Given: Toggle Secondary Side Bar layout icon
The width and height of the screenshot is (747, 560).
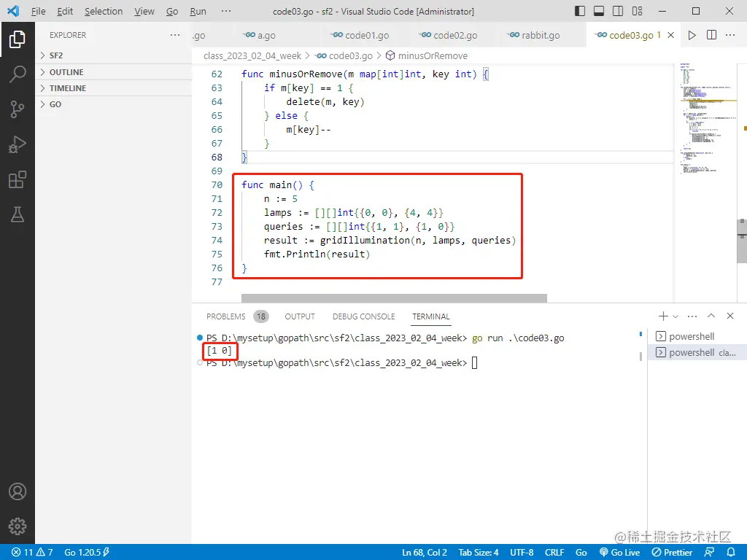Looking at the screenshot, I should click(618, 11).
